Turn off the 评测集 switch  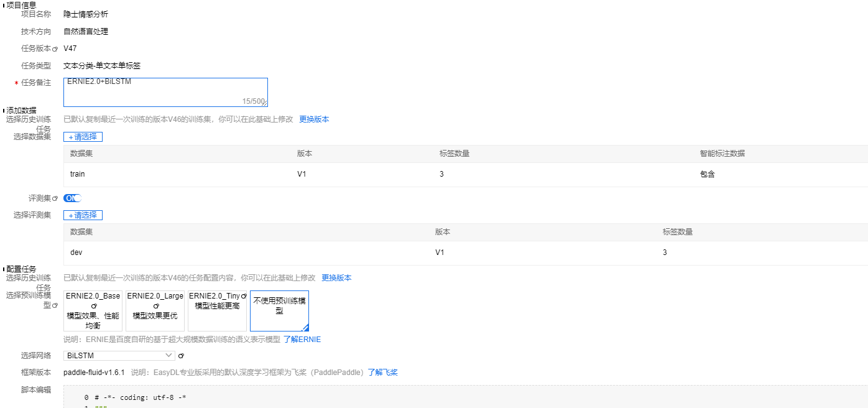click(x=72, y=198)
